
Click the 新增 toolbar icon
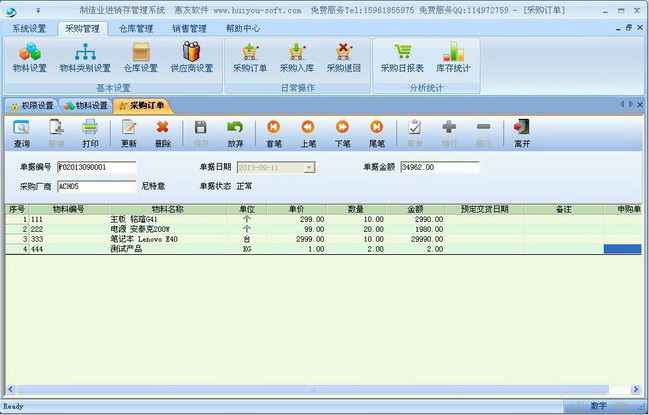click(x=56, y=134)
